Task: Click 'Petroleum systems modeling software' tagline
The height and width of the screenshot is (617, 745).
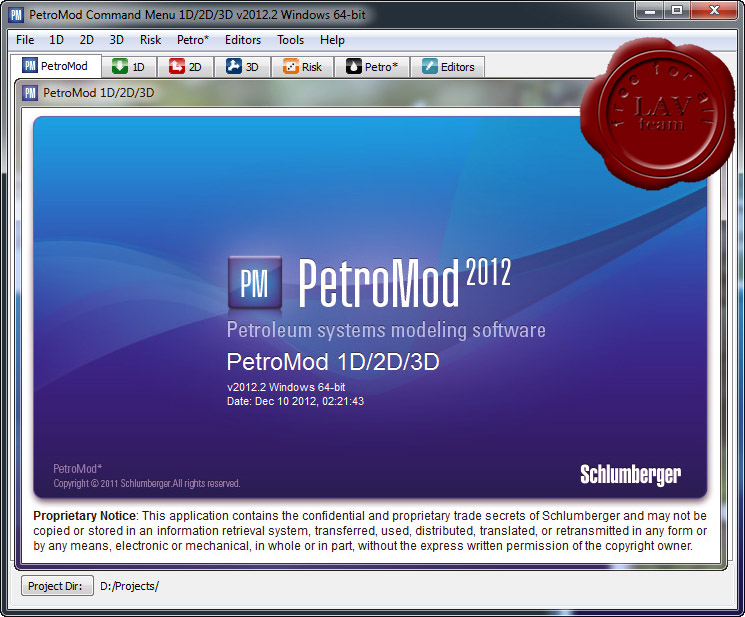Action: point(386,330)
